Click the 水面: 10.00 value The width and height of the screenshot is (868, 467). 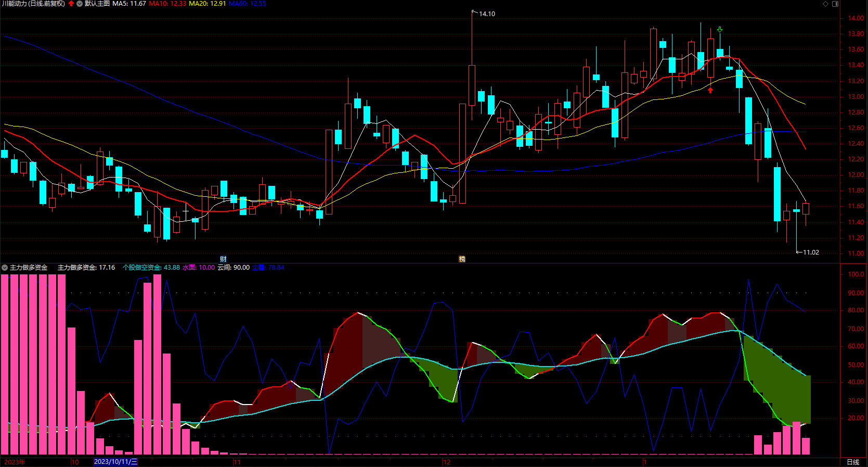pyautogui.click(x=199, y=268)
